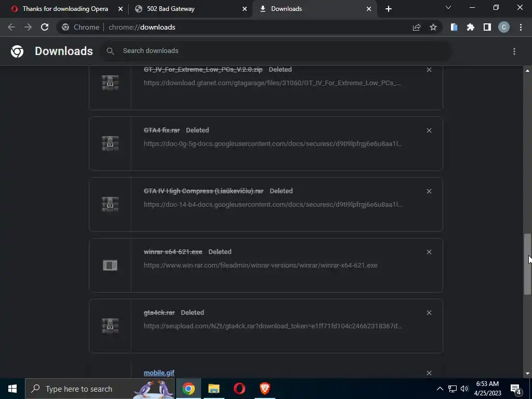
Task: Click the Search downloads field
Action: pos(276,51)
